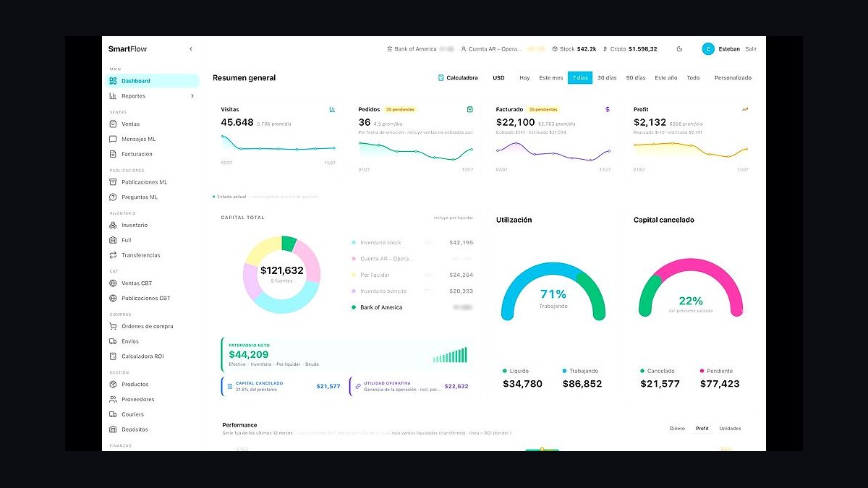Click the Facturacion document icon
Viewport: 868px width, 488px height.
(x=113, y=154)
